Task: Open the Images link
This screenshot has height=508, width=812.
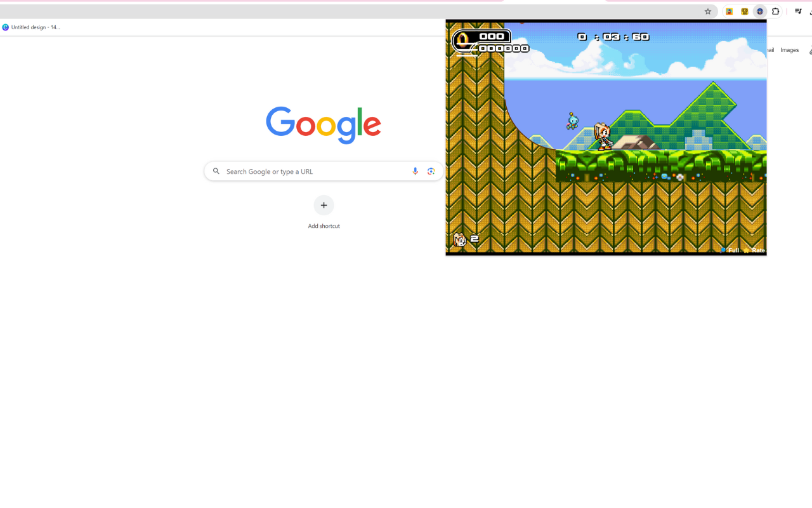Action: 790,50
